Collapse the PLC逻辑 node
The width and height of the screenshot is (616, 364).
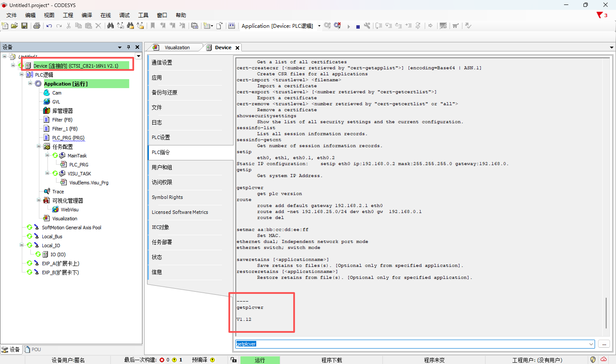[x=22, y=74]
